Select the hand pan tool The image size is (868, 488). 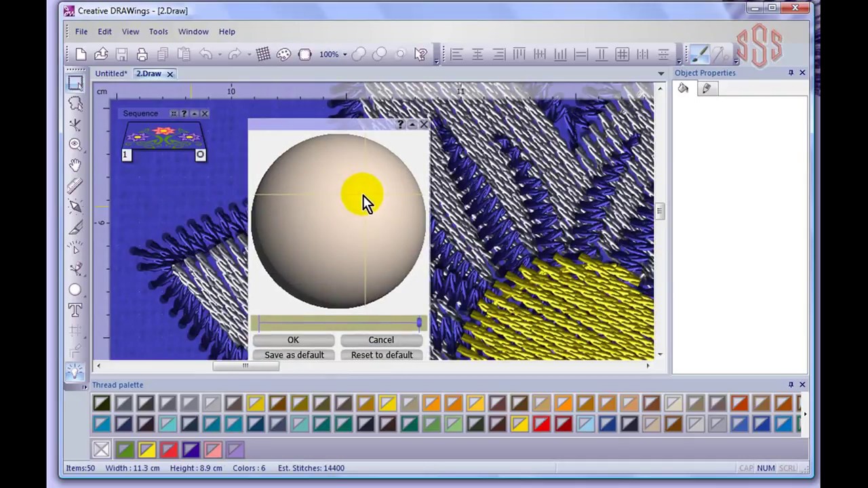click(75, 165)
